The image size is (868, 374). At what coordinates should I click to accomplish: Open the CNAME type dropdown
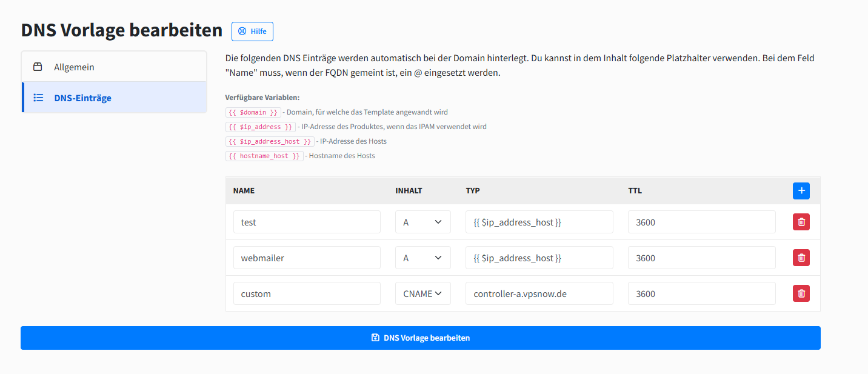[422, 293]
